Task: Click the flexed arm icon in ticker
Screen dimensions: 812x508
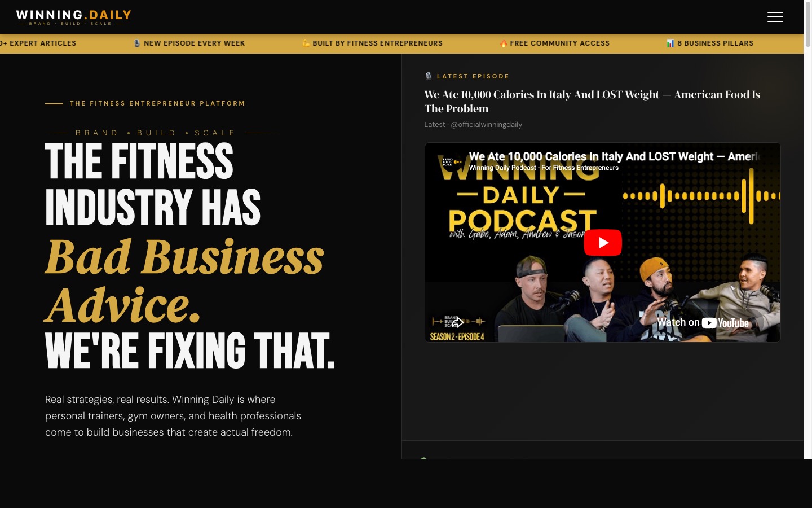Action: point(306,43)
